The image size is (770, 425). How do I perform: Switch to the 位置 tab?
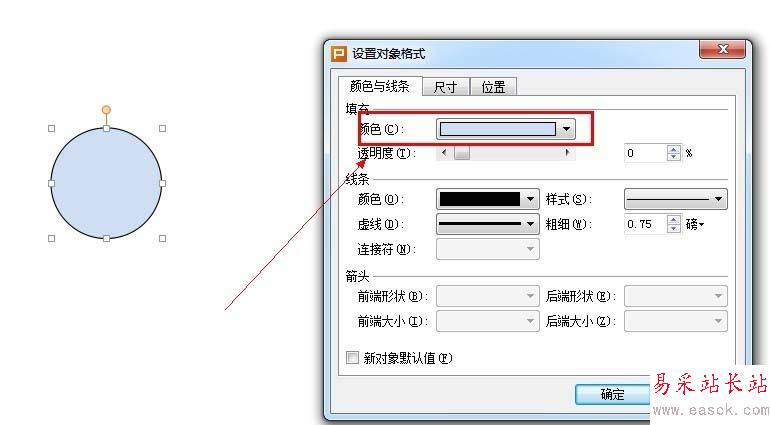click(x=493, y=87)
